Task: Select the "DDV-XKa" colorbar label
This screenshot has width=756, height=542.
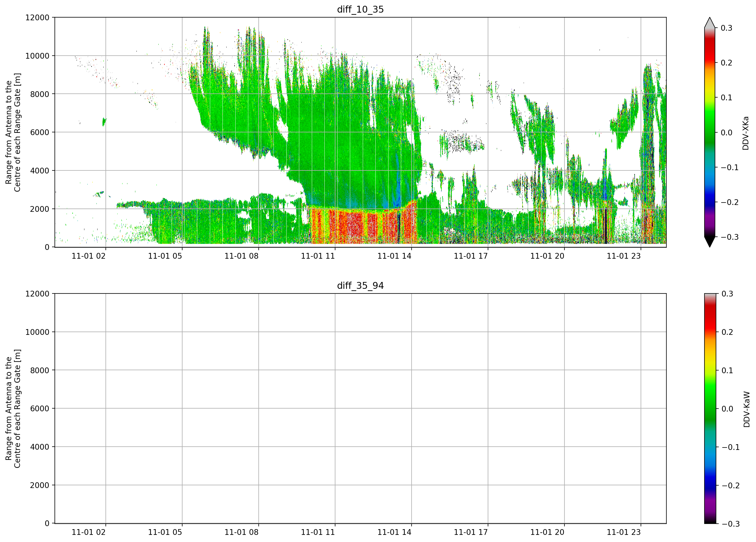Action: 746,133
